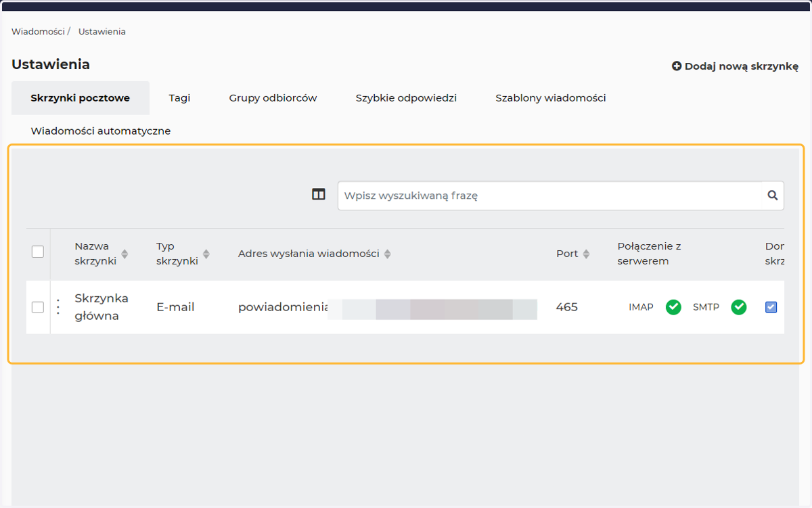Sort by Adres wysłania wiadomości arrows
Image resolution: width=812 pixels, height=508 pixels.
click(x=388, y=254)
